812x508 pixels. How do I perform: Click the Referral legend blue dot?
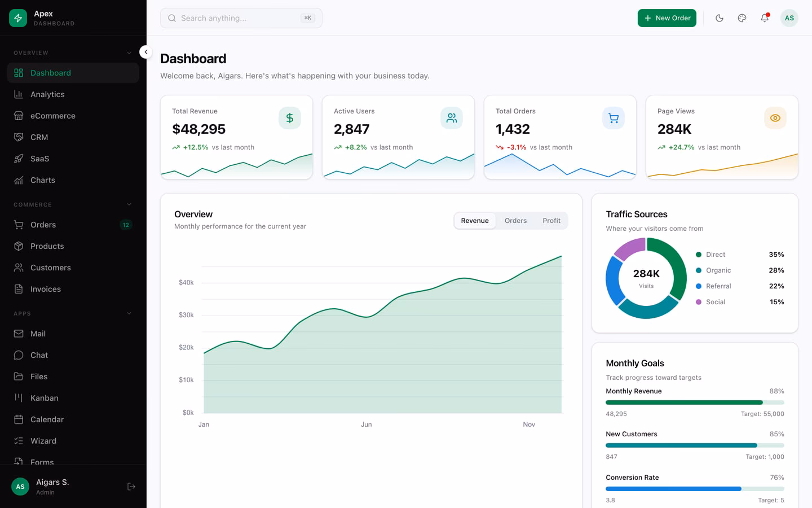coord(699,286)
